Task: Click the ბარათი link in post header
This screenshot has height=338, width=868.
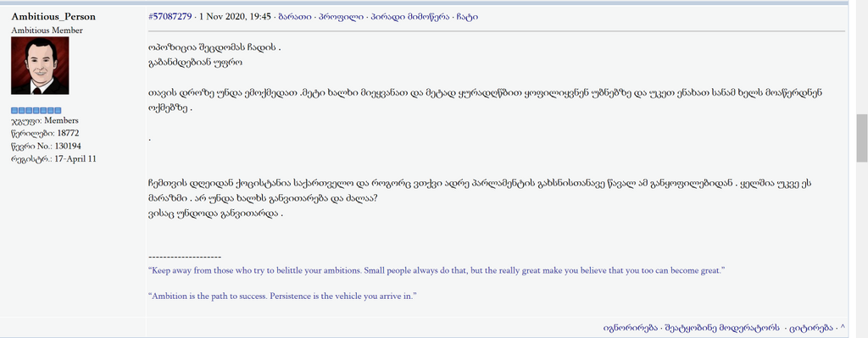Action: click(x=294, y=17)
